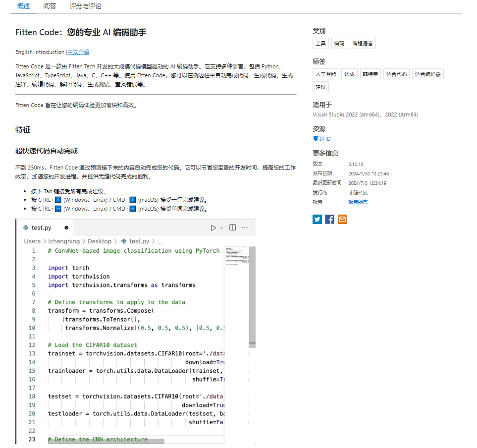Image resolution: width=477 pixels, height=448 pixels.
Task: Click the right-arrow key icon before (macOS)
Action: [x=133, y=209]
